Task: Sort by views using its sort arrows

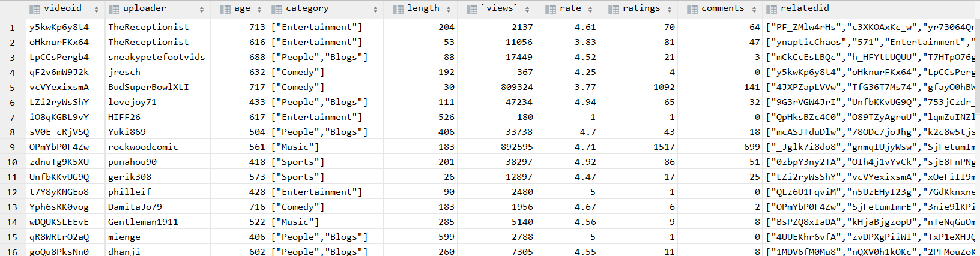Action: tap(527, 9)
